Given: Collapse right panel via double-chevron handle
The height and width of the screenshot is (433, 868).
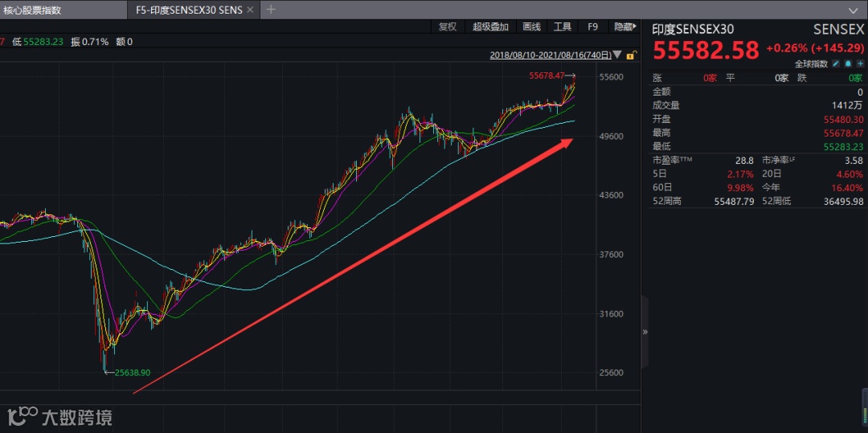Looking at the screenshot, I should (x=645, y=332).
